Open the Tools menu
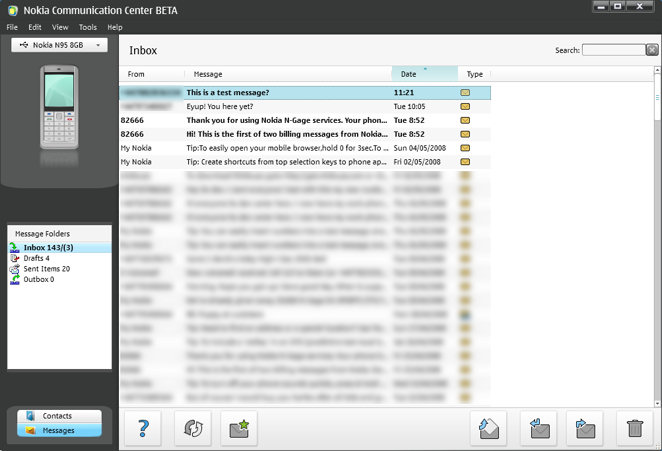This screenshot has width=662, height=451. 88,27
